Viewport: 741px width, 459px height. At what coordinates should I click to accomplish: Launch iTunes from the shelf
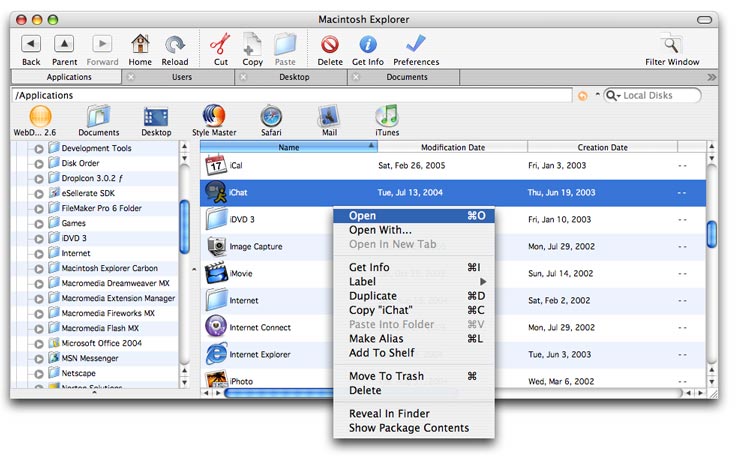pyautogui.click(x=387, y=116)
